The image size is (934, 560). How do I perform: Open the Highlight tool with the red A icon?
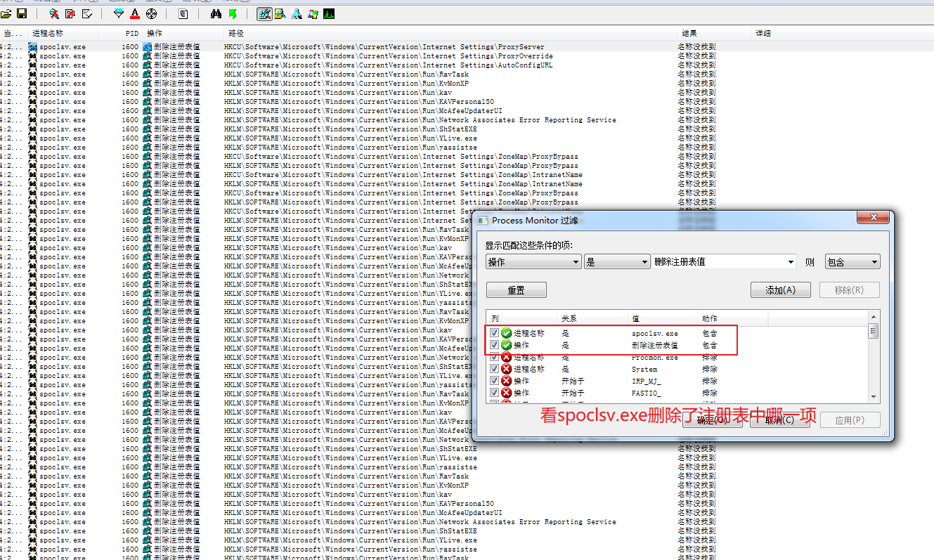pyautogui.click(x=135, y=13)
